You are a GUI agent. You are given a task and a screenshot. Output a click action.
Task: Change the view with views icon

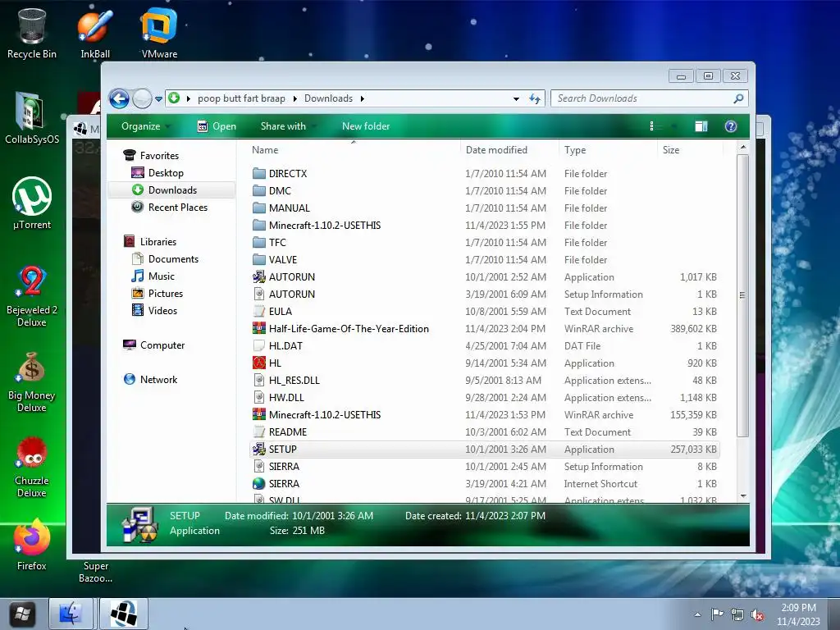[651, 126]
